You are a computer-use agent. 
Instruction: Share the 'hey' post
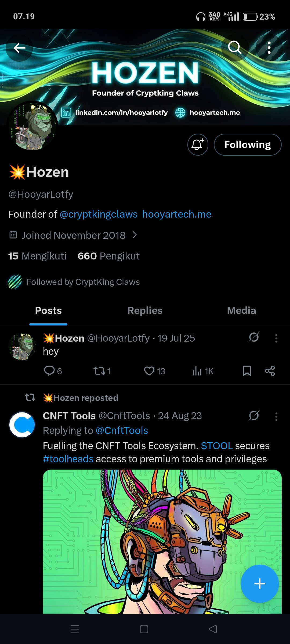tap(270, 371)
